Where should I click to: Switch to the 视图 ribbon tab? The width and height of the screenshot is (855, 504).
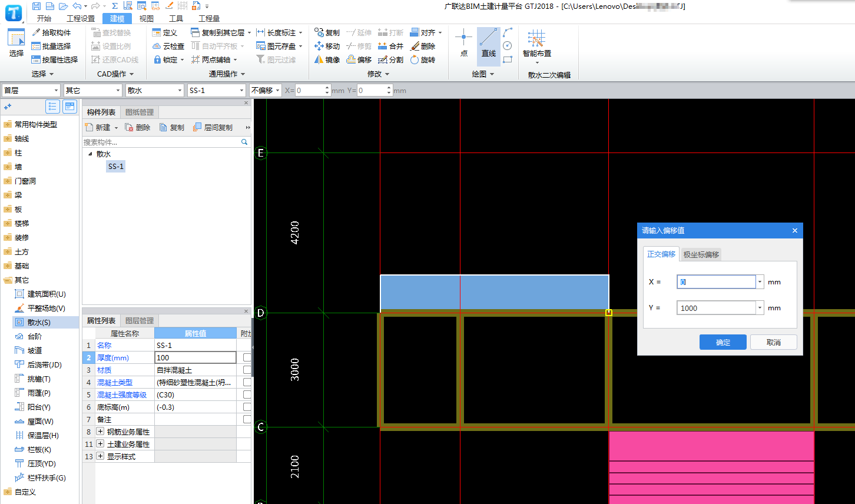click(x=147, y=18)
